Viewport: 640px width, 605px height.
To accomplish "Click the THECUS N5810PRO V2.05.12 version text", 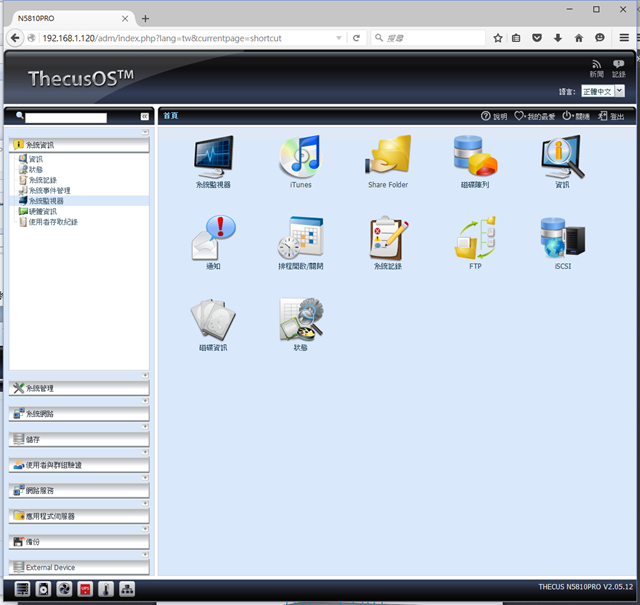I will coord(585,587).
